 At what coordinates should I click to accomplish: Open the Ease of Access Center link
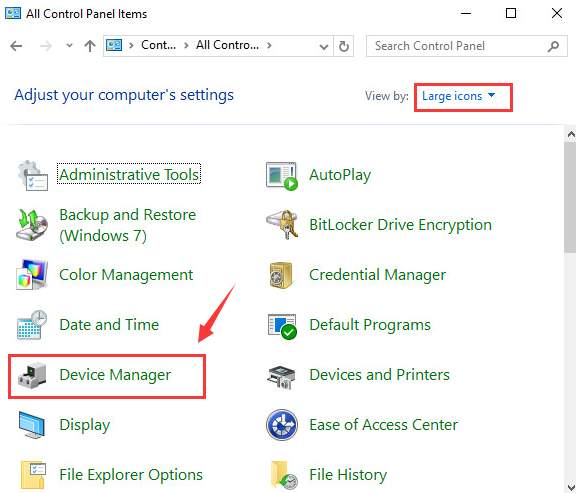384,425
